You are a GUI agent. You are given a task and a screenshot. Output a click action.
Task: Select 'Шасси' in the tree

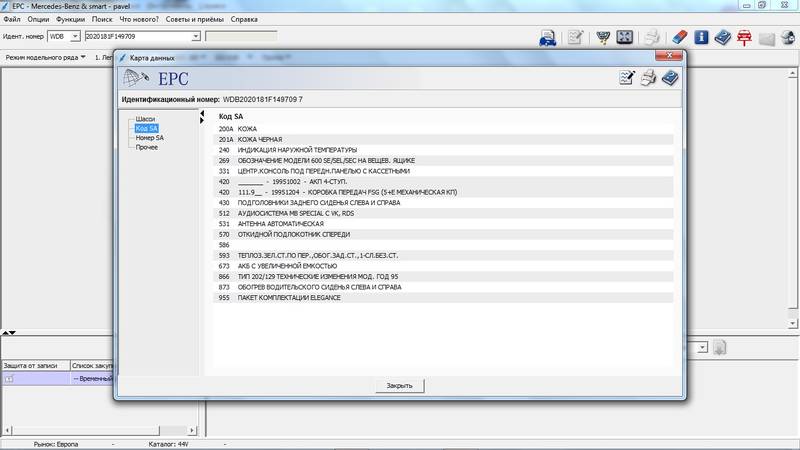(146, 119)
